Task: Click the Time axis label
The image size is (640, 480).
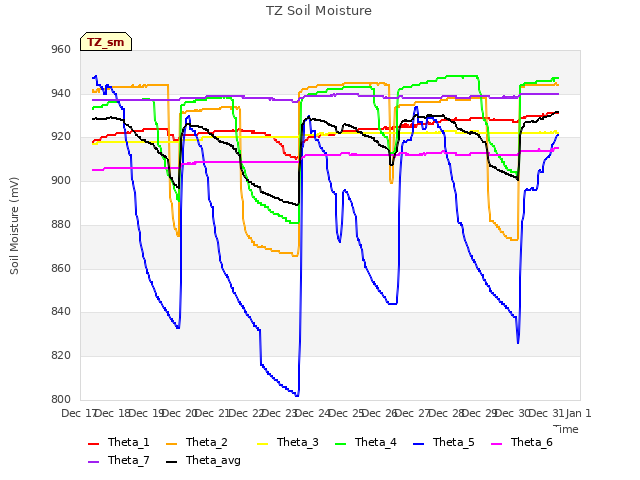Action: [566, 429]
